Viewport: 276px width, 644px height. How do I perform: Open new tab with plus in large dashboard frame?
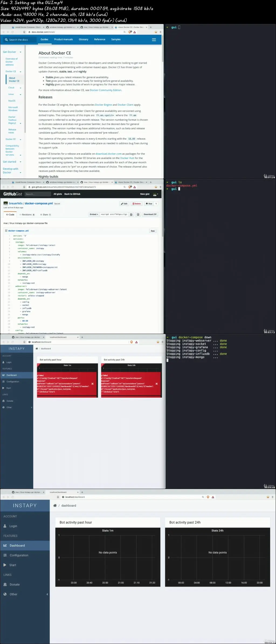click(x=82, y=492)
